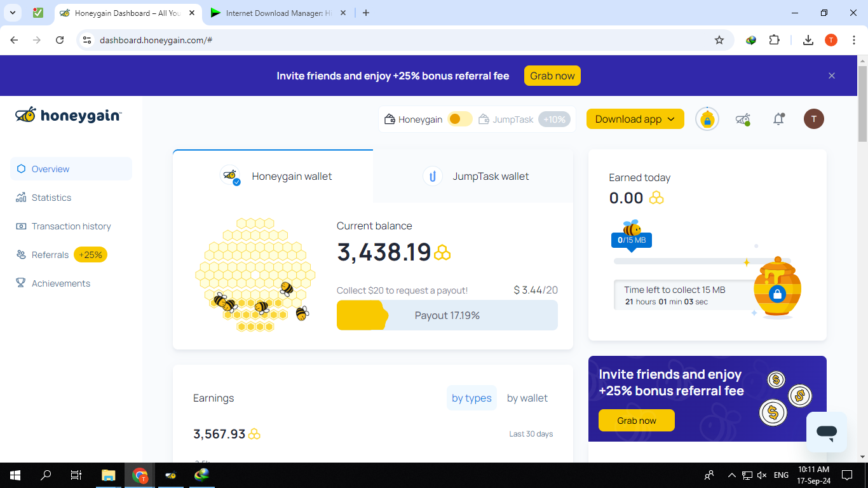Open the notifications bell
Image resolution: width=868 pixels, height=488 pixels.
[778, 119]
